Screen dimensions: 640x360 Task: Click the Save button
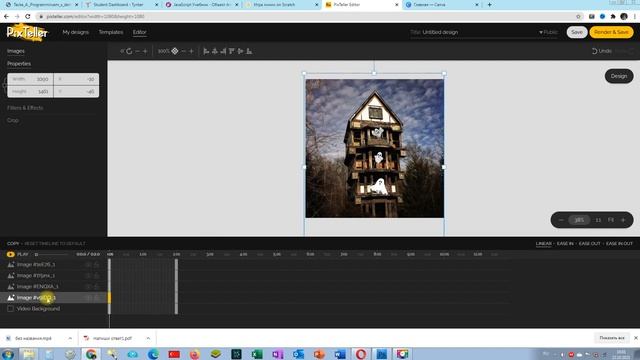click(577, 32)
